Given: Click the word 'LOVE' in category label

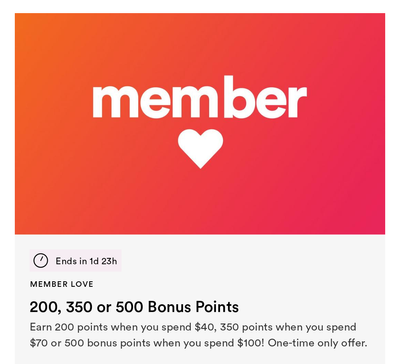Looking at the screenshot, I should click(x=82, y=284).
